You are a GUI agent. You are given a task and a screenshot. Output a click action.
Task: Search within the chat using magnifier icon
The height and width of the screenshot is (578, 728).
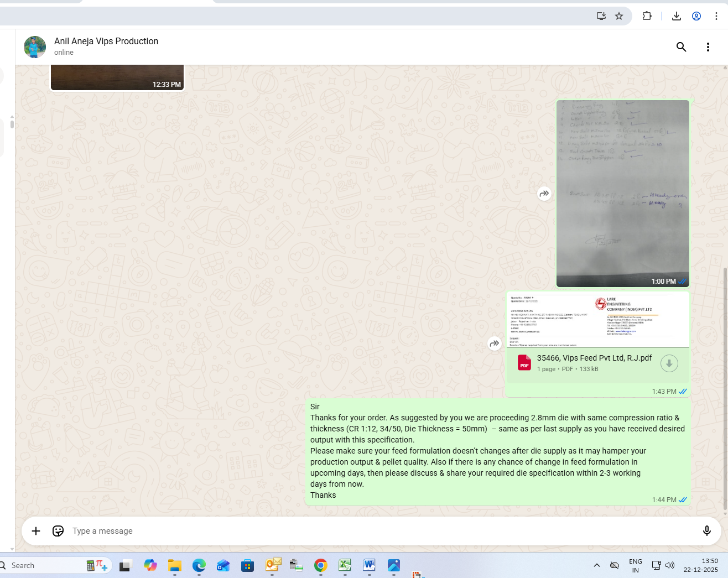click(681, 47)
